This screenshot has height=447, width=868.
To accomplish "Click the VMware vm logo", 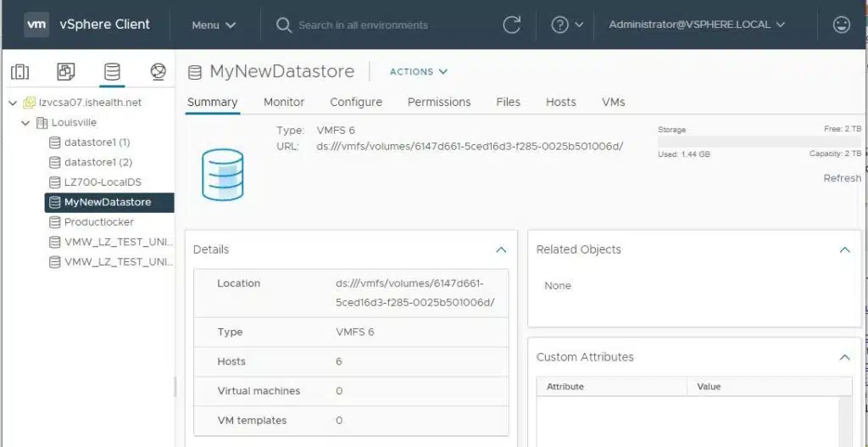I will (36, 25).
